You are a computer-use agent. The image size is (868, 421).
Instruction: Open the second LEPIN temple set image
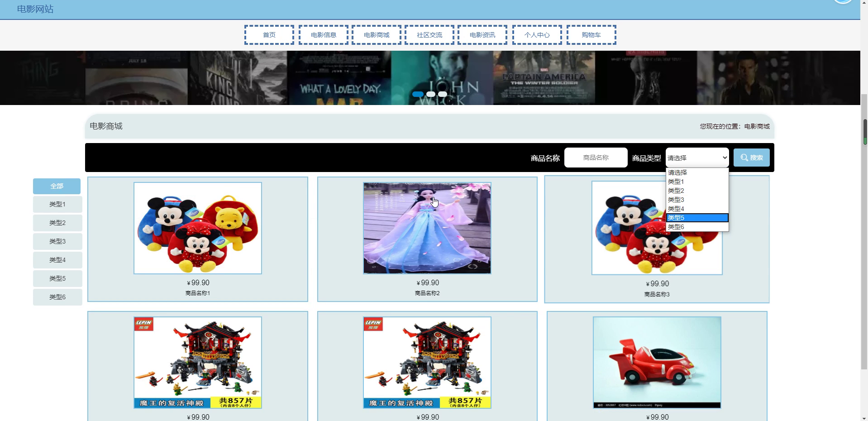[x=427, y=363]
